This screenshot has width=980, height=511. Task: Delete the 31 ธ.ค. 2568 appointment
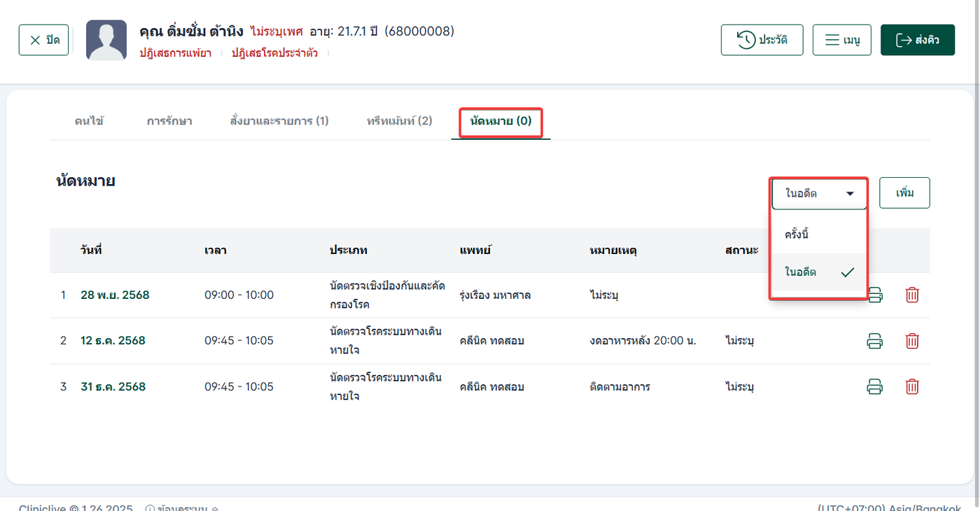point(912,386)
